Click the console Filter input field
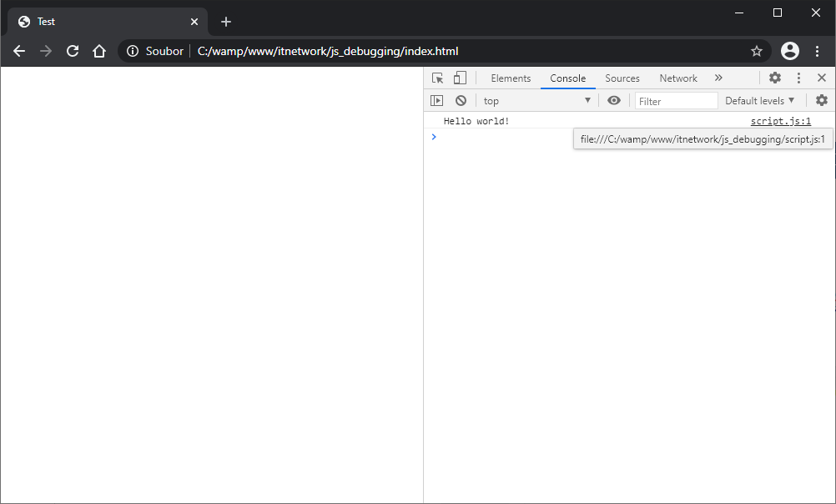The image size is (836, 504). pyautogui.click(x=676, y=101)
